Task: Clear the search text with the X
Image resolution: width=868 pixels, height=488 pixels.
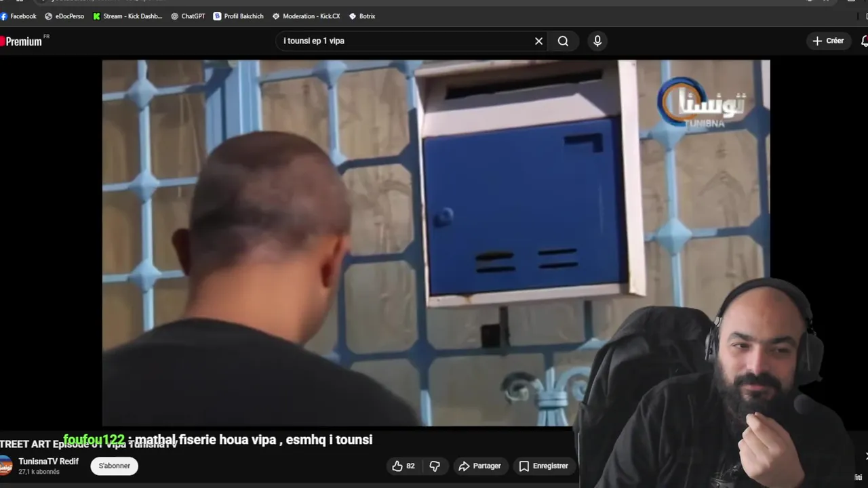Action: 538,41
